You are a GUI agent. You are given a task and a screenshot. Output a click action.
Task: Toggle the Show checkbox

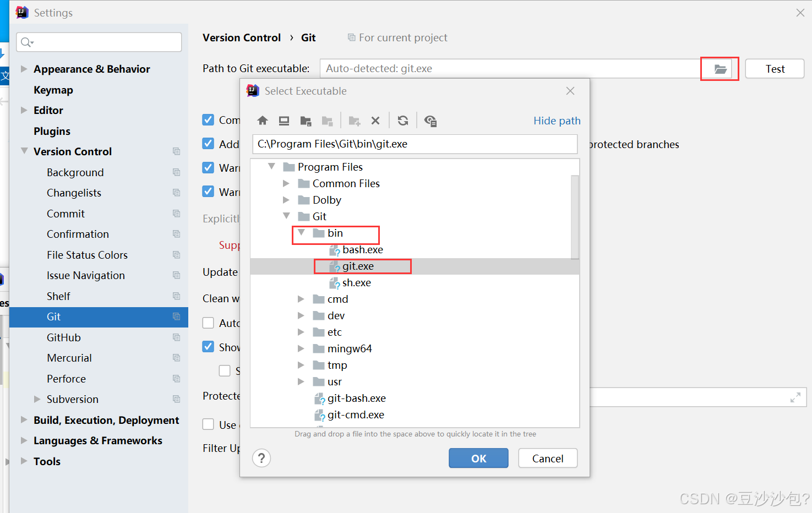[x=208, y=347]
